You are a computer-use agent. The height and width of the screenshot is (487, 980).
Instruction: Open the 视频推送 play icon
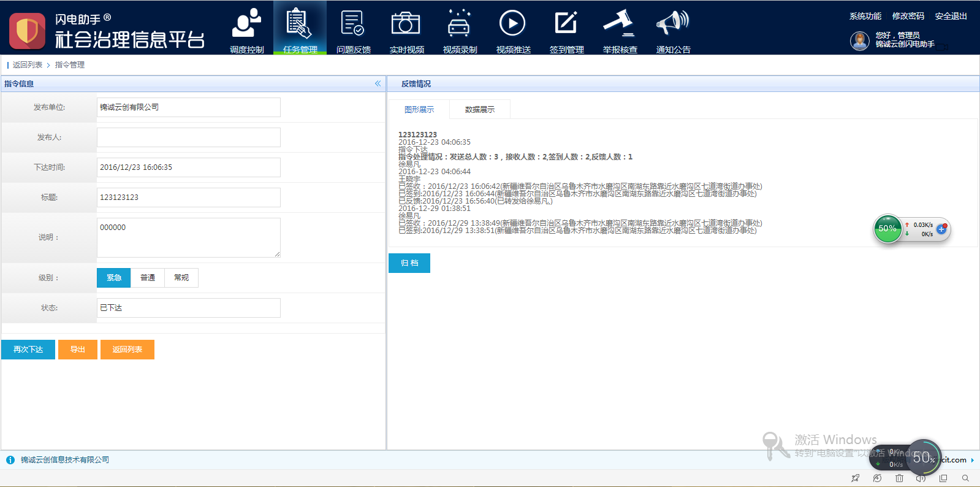[x=512, y=25]
